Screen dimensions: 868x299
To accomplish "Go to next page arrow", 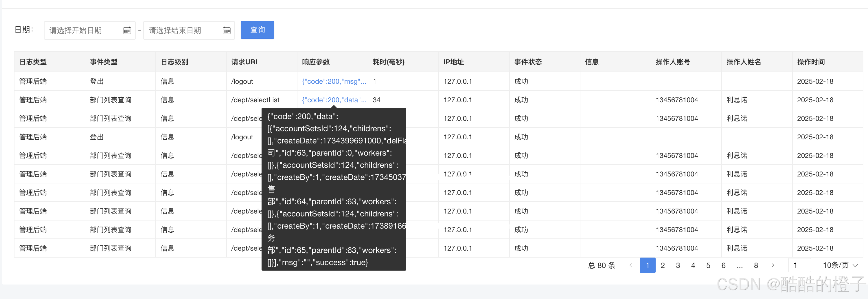I will pos(773,265).
